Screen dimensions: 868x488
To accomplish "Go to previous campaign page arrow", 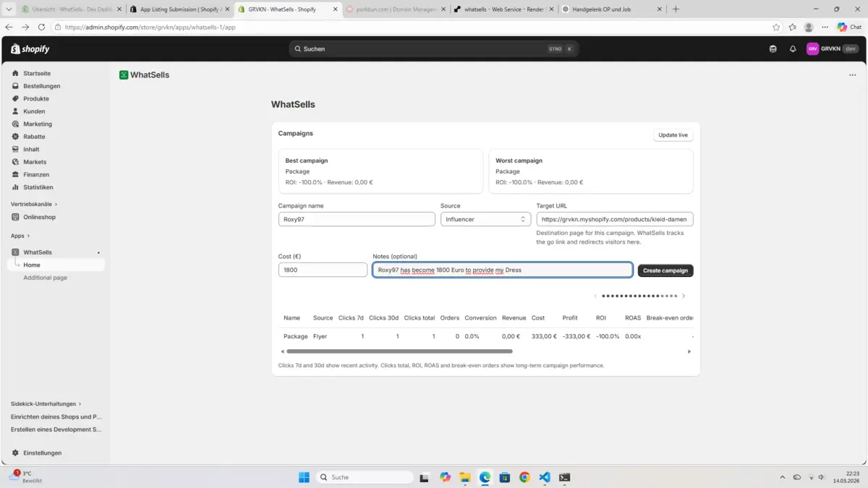I will click(x=595, y=296).
